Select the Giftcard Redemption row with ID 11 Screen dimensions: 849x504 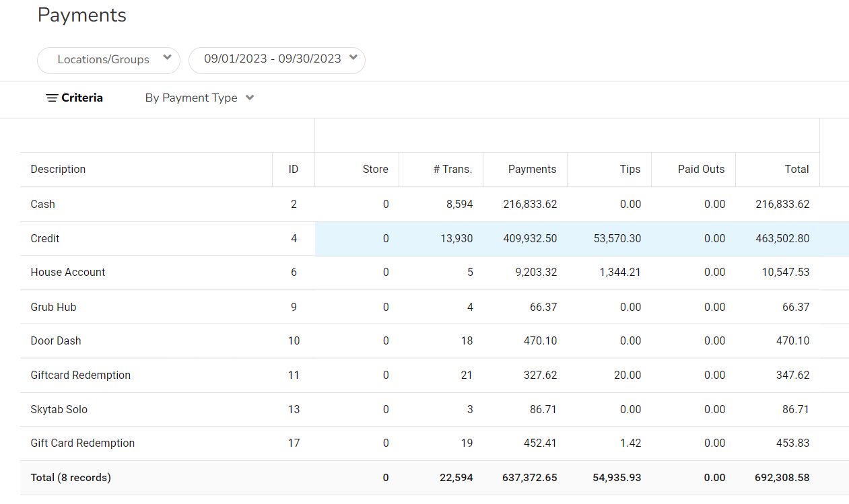[x=81, y=375]
